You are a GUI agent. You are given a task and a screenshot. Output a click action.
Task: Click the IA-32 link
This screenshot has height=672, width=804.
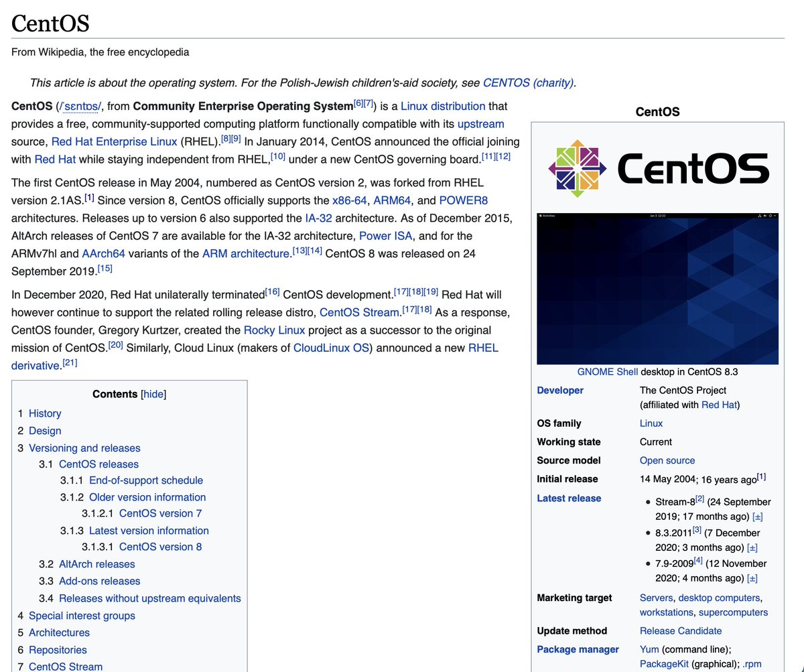[319, 218]
